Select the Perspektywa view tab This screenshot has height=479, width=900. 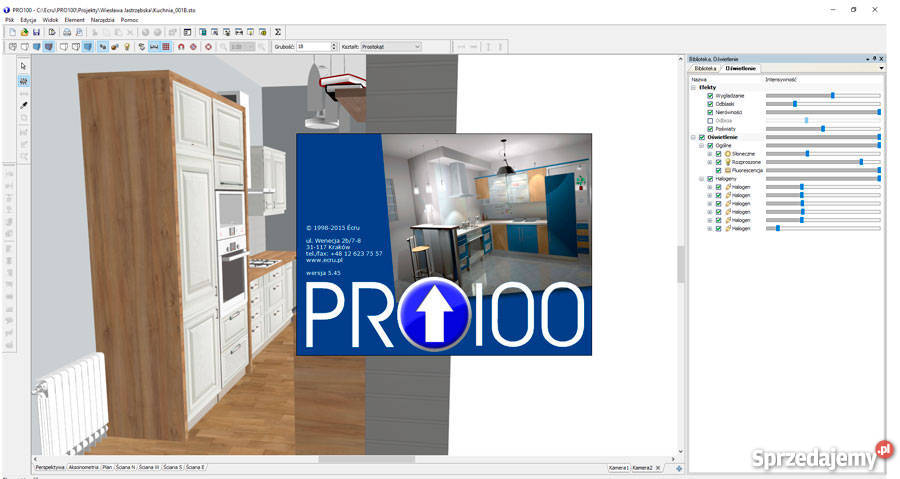50,468
